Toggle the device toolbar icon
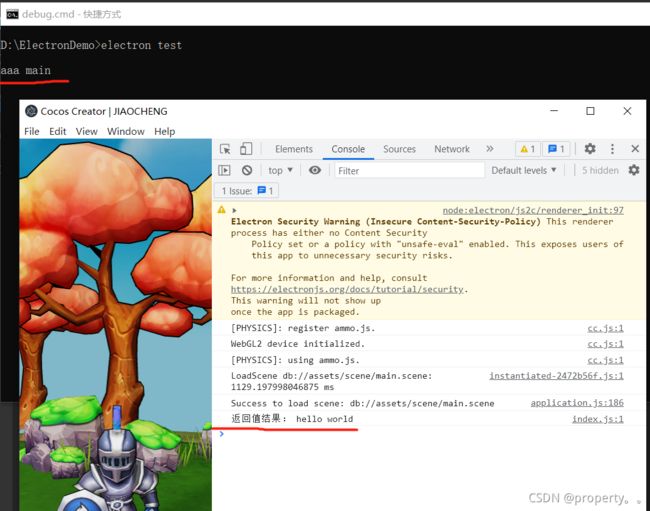Image resolution: width=650 pixels, height=511 pixels. [246, 149]
